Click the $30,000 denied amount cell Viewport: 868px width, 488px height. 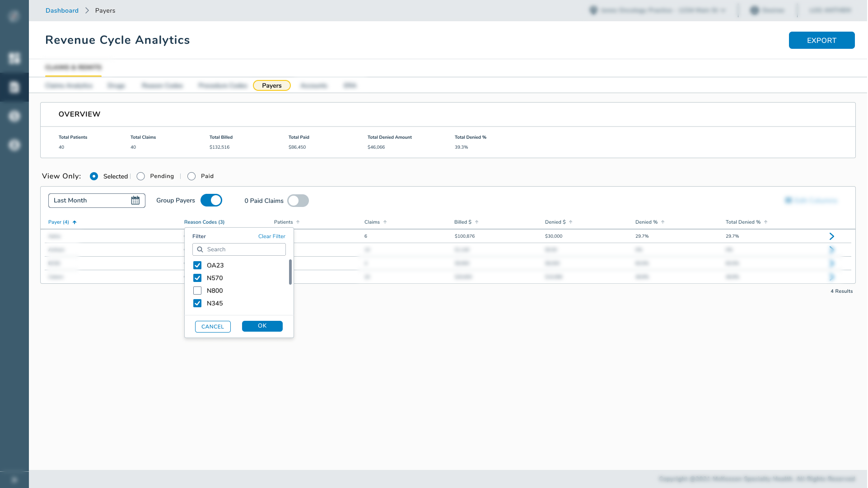coord(554,236)
